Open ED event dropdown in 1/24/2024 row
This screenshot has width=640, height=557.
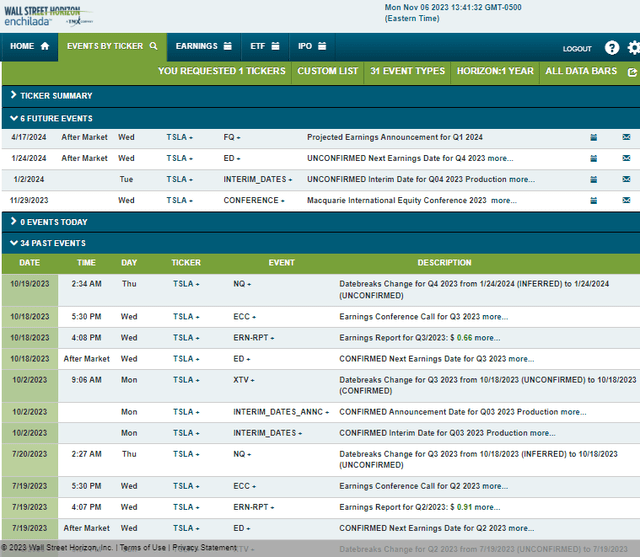[x=232, y=158]
